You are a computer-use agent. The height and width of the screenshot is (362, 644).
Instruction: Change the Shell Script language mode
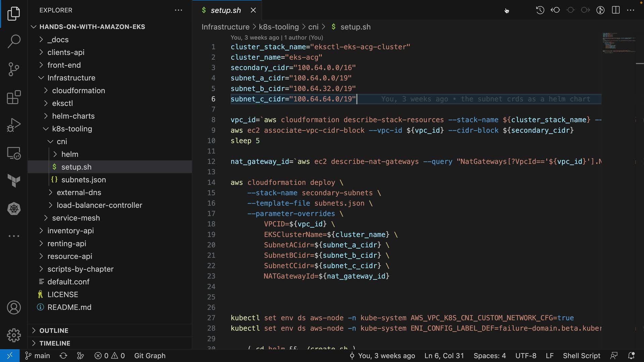[581, 356]
